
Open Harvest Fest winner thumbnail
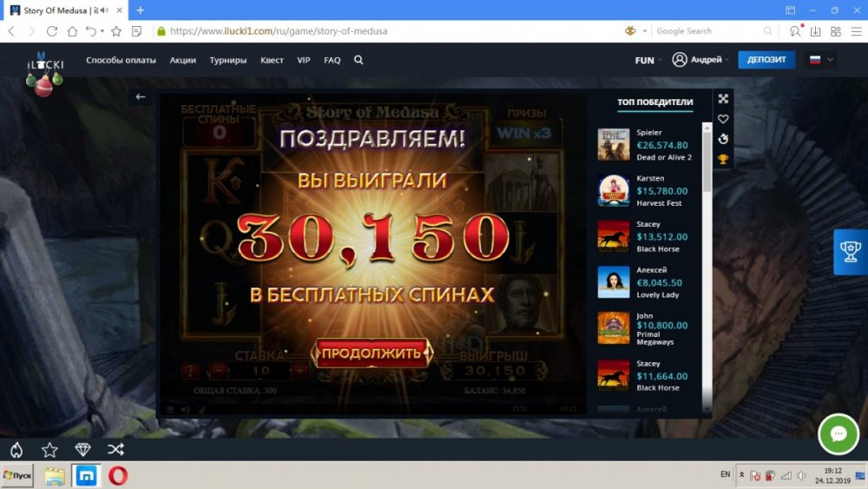(614, 190)
